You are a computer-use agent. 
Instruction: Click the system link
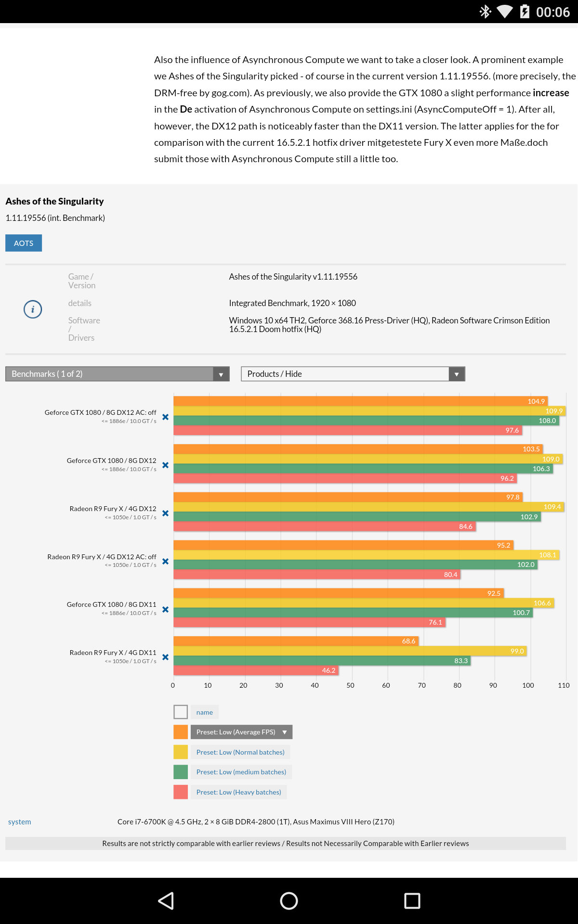(20, 822)
